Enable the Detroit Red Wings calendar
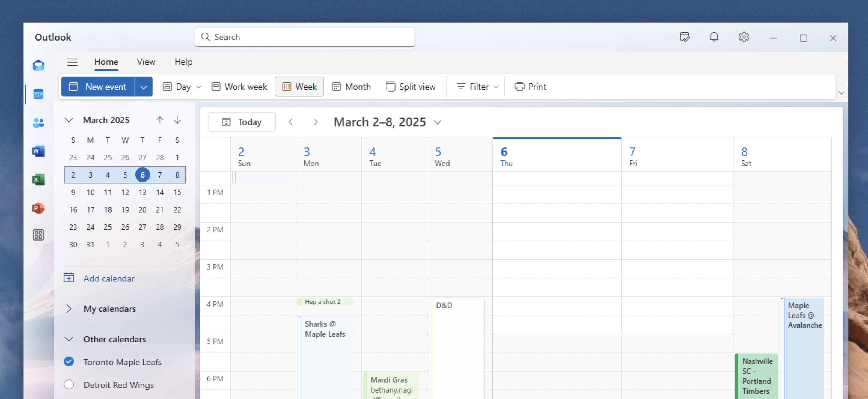 (x=69, y=385)
